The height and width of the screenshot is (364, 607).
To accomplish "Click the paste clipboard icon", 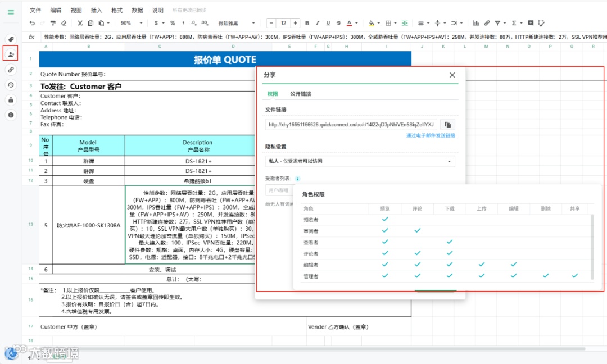I will click(x=101, y=23).
